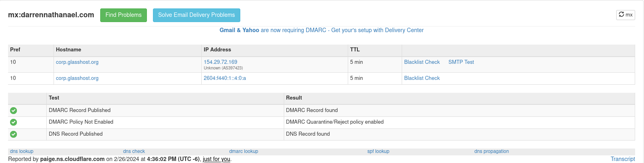Start the SMTP Test
Image resolution: width=644 pixels, height=163 pixels.
(x=461, y=62)
